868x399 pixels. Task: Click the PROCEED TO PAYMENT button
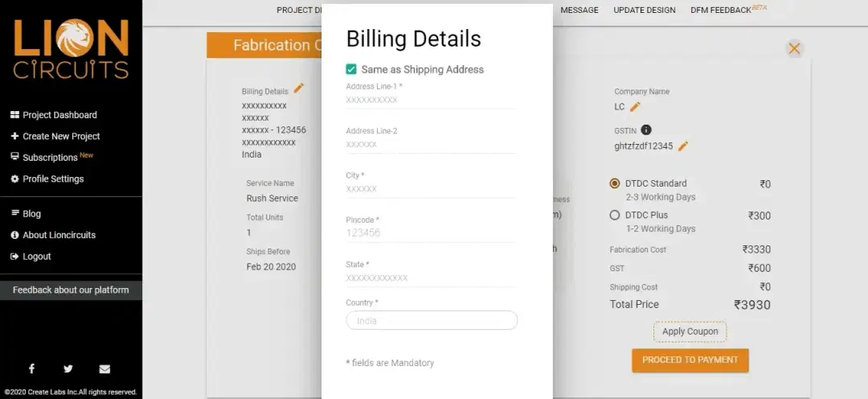pos(690,360)
